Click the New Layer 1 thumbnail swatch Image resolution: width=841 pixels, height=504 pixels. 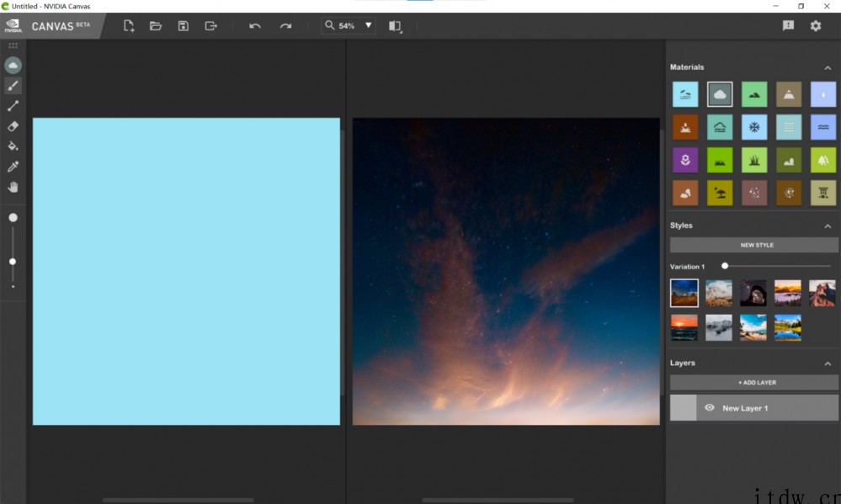pos(683,408)
